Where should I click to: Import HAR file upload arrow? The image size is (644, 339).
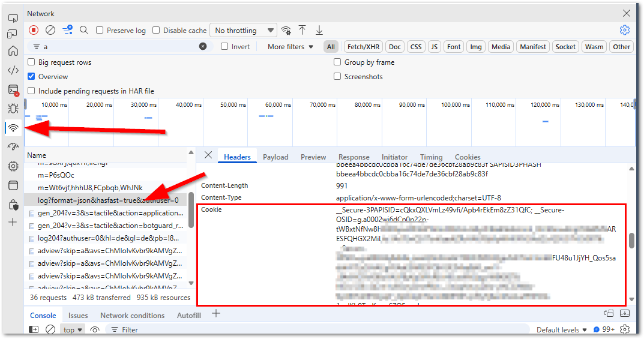302,30
